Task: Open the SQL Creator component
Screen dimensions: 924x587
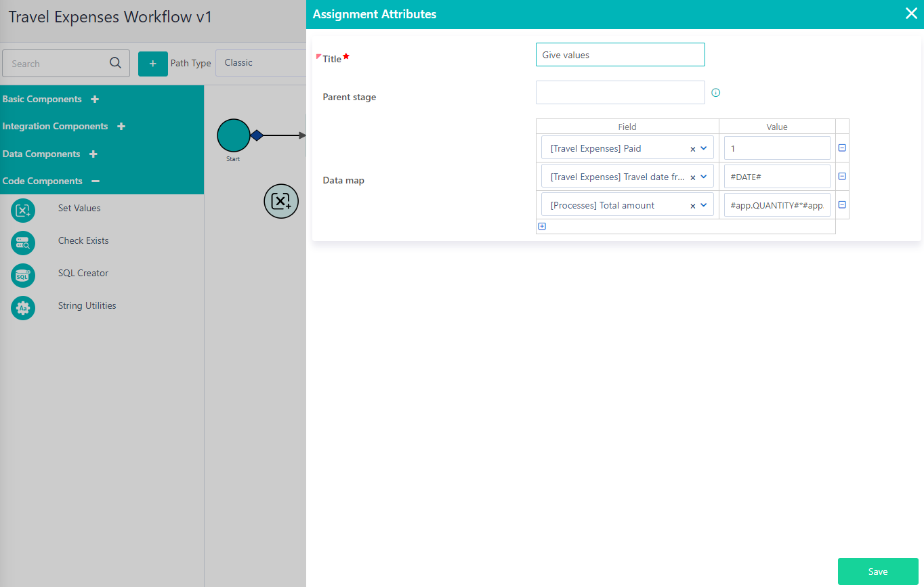Action: tap(83, 273)
